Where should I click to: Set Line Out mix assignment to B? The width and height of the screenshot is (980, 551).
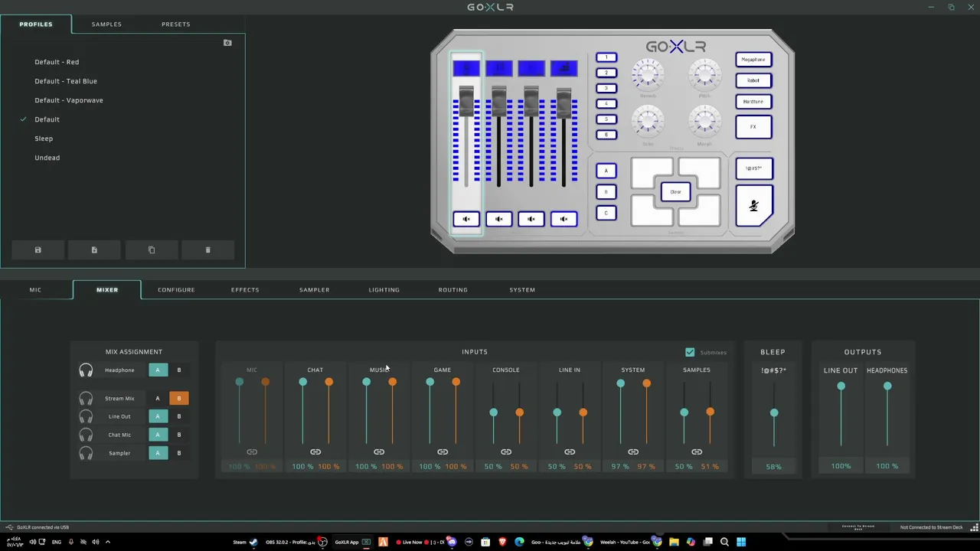pyautogui.click(x=179, y=417)
